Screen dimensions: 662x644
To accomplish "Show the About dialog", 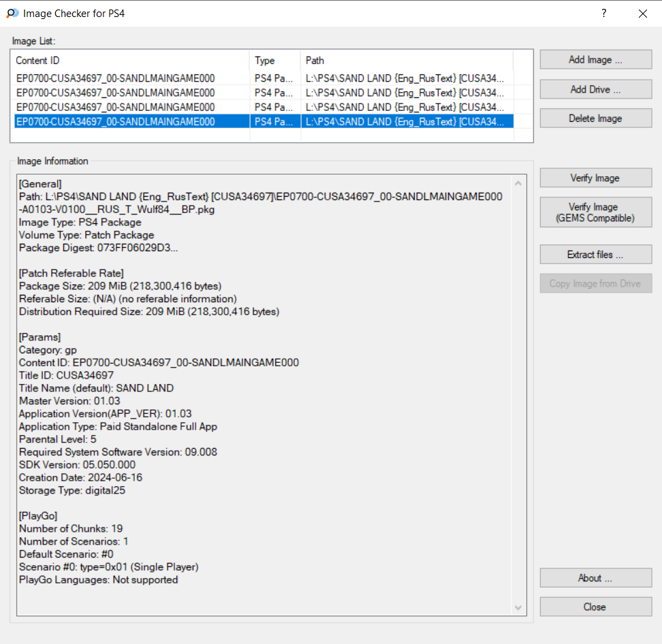I will (x=595, y=578).
